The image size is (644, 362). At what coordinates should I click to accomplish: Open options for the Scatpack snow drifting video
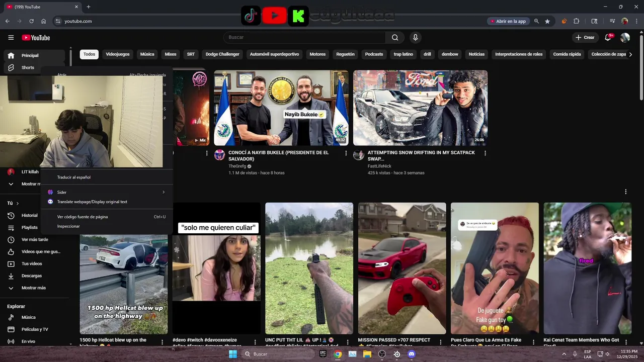pyautogui.click(x=485, y=153)
